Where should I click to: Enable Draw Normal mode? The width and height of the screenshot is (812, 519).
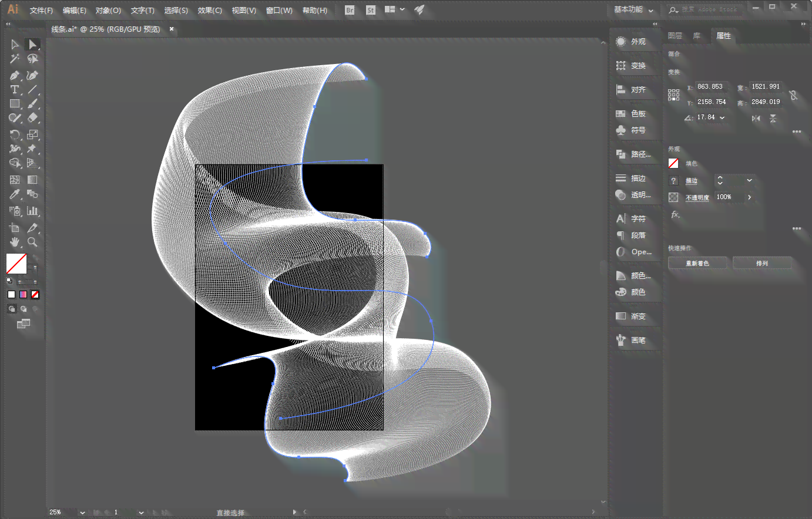12,309
